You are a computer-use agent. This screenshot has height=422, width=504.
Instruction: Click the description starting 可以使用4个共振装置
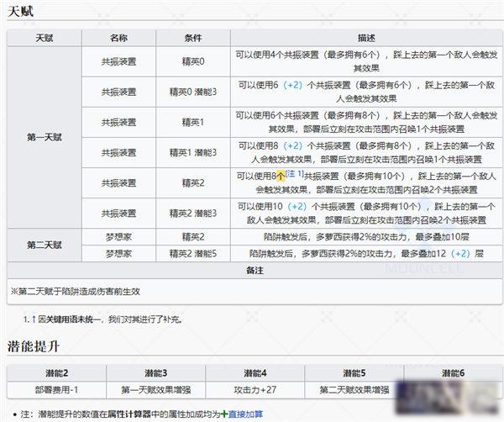[366, 61]
